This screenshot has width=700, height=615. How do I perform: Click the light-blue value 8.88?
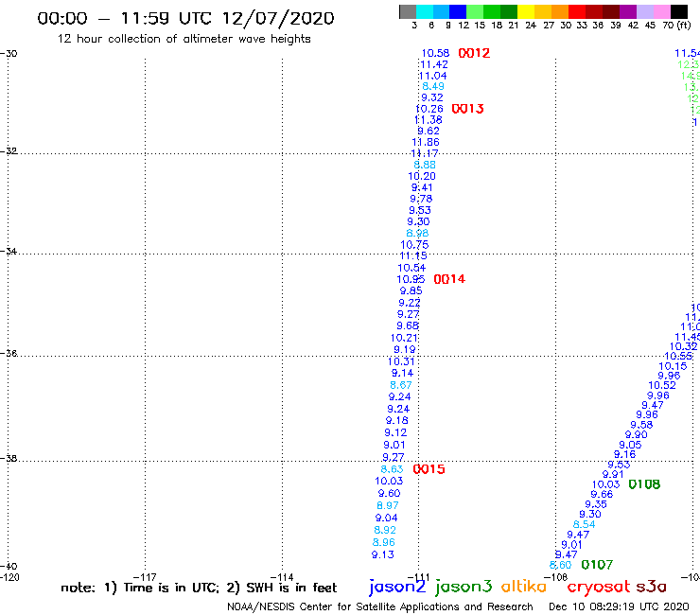pos(425,165)
